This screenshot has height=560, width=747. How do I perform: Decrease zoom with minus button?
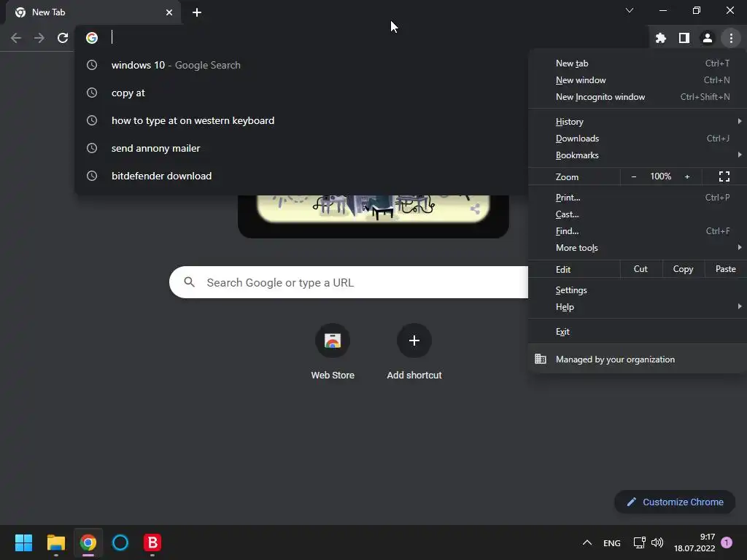(x=634, y=176)
